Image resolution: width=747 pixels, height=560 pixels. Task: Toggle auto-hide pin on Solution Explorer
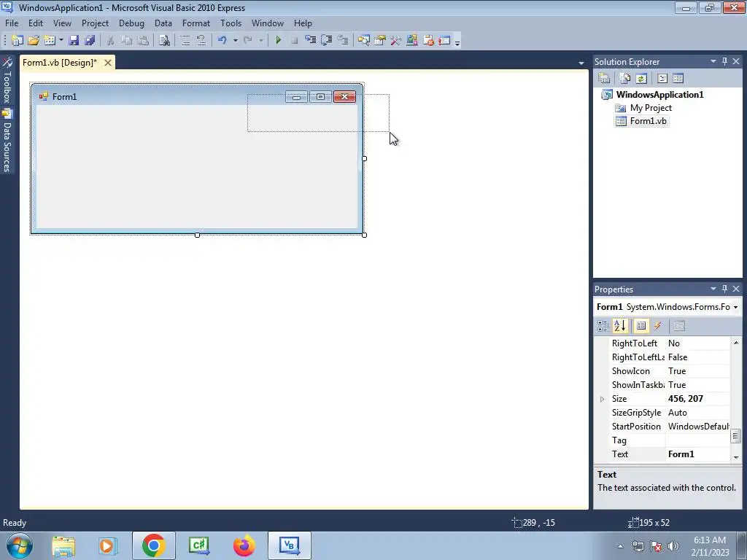pos(724,61)
